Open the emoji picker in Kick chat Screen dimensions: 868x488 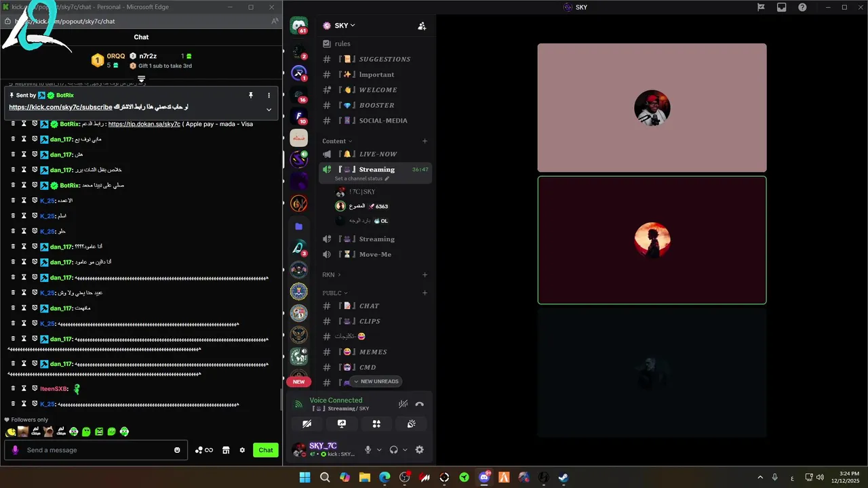178,450
